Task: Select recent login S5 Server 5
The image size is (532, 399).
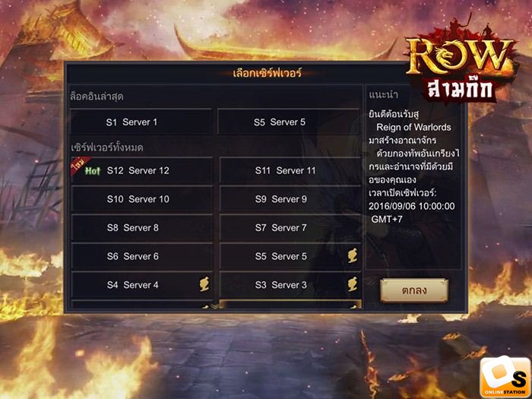Action: pyautogui.click(x=288, y=122)
